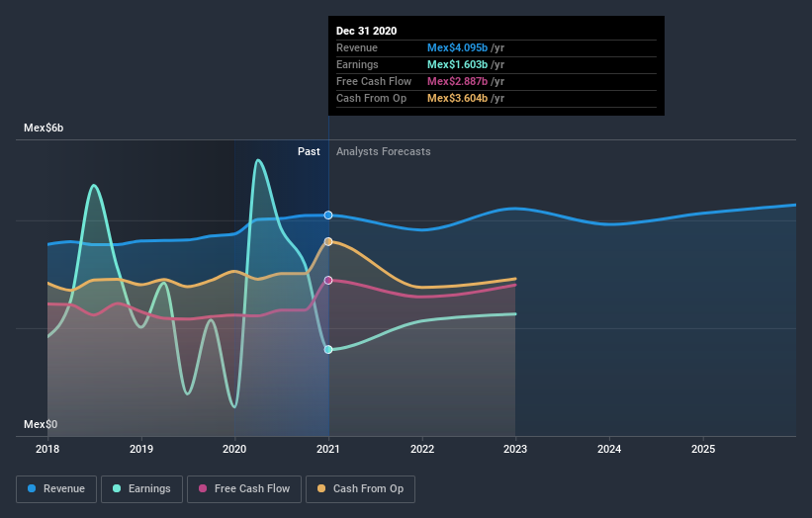Click the Mex$3.604b cash from op value
Screen dimensions: 812x518
click(x=457, y=98)
